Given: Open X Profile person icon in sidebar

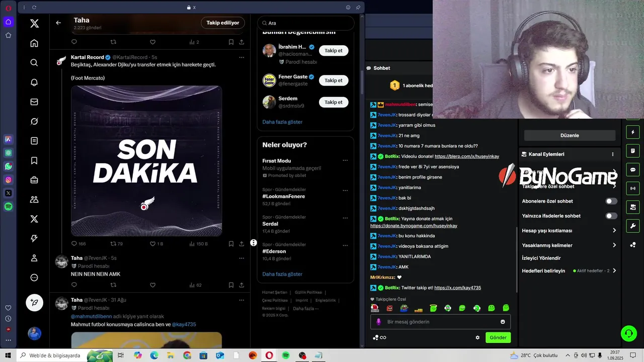Looking at the screenshot, I should (34, 258).
